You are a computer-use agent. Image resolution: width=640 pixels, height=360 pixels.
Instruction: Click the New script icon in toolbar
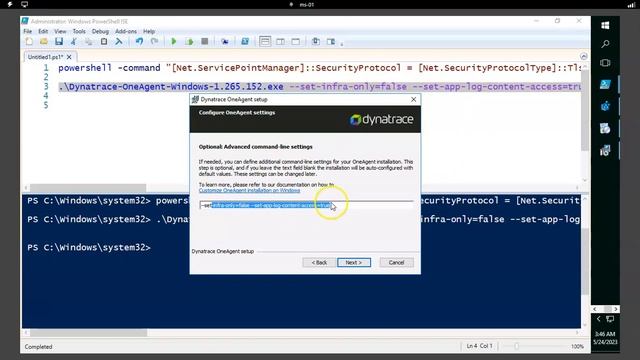click(x=29, y=42)
